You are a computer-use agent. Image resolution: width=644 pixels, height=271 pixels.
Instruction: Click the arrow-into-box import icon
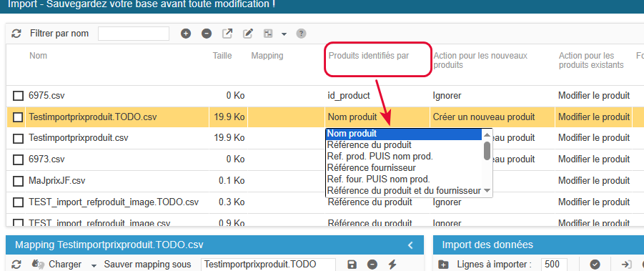pyautogui.click(x=626, y=265)
